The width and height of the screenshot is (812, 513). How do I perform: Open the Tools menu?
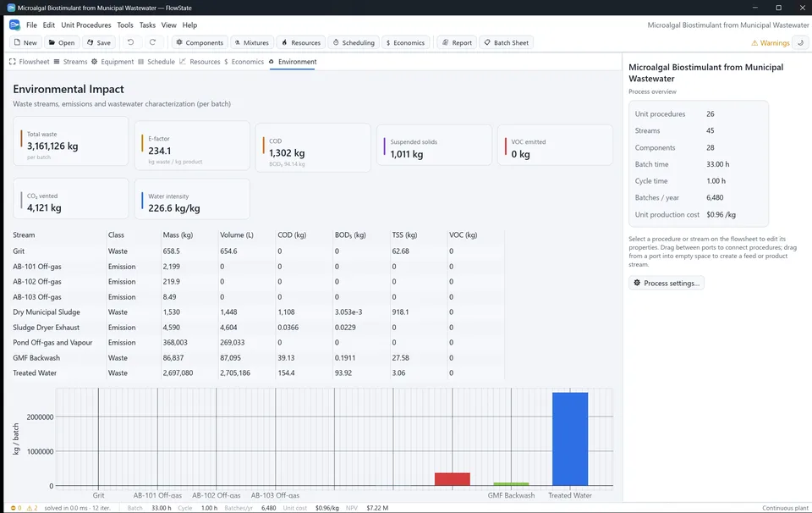(125, 25)
